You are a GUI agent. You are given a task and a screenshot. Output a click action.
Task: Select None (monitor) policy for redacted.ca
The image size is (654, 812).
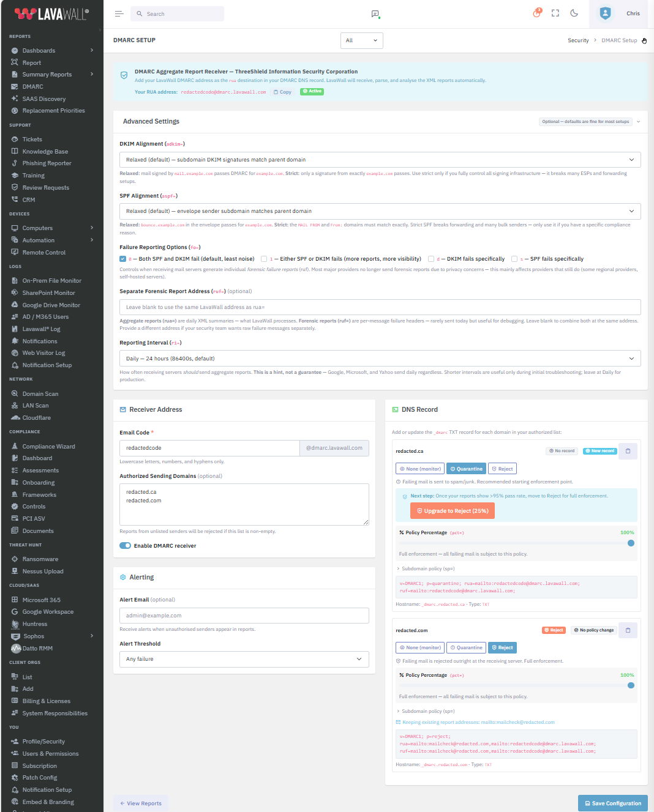(x=420, y=469)
